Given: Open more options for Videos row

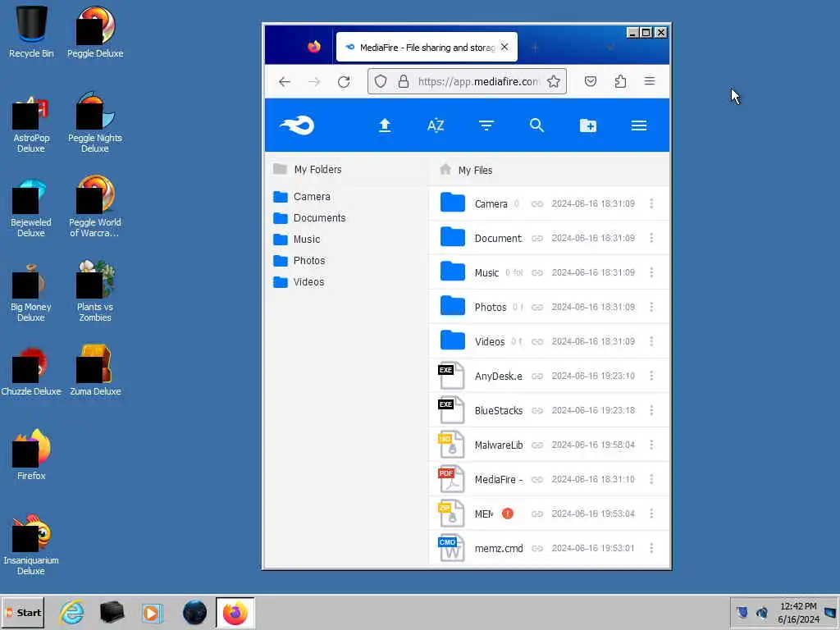Looking at the screenshot, I should [x=651, y=341].
